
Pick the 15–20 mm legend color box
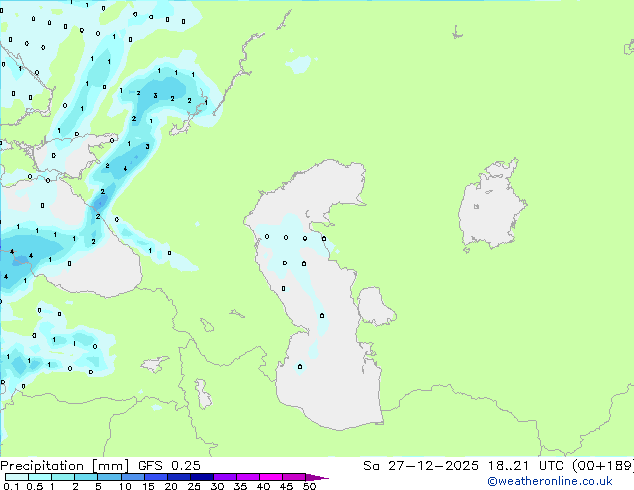pyautogui.click(x=156, y=477)
